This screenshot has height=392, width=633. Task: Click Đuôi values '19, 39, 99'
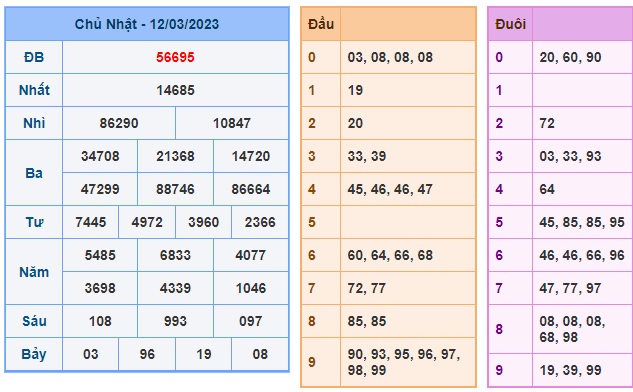pyautogui.click(x=570, y=370)
